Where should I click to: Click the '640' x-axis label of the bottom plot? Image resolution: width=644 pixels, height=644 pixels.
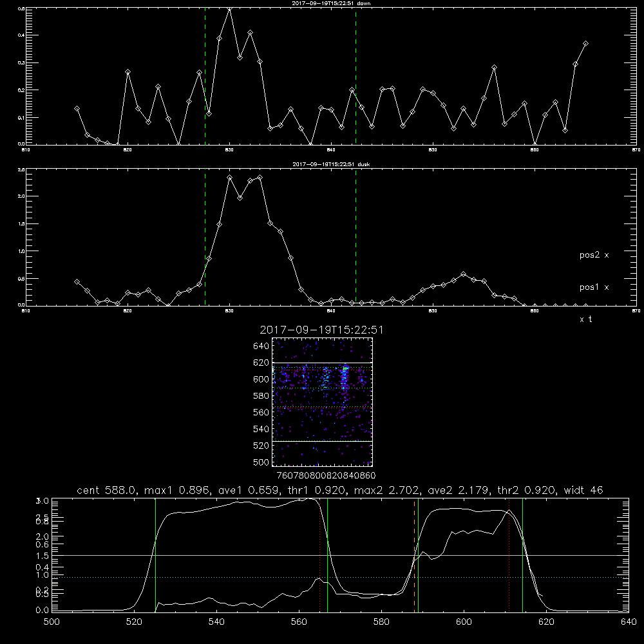(629, 622)
